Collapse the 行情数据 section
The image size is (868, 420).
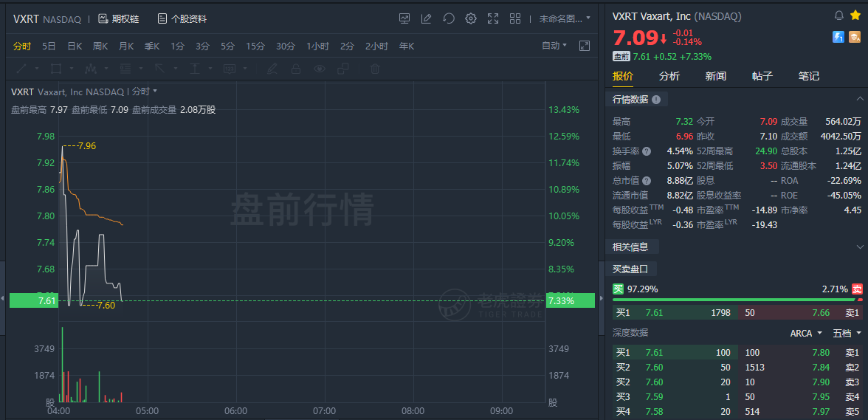[x=860, y=100]
